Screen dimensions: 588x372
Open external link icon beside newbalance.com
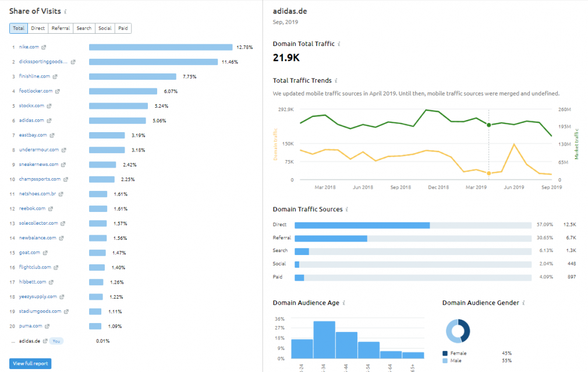coord(61,238)
